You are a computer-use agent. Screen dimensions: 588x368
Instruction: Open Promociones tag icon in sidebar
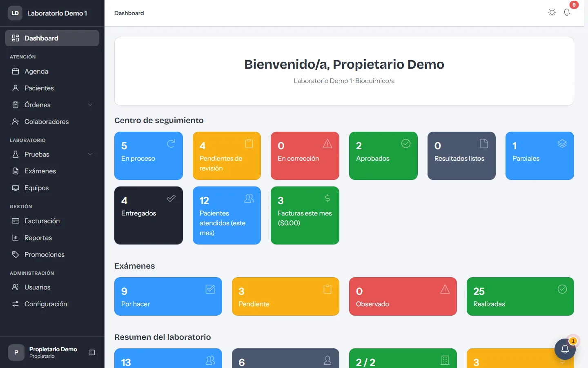16,254
